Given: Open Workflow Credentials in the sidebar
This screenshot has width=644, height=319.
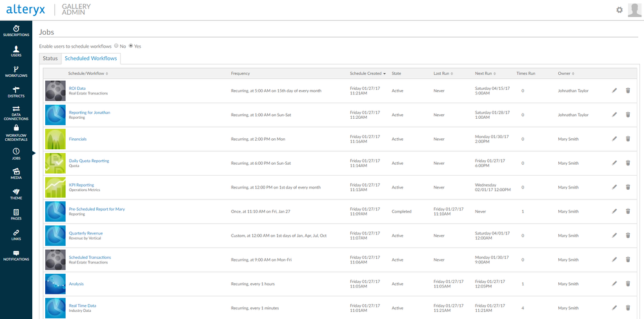Looking at the screenshot, I should (x=16, y=133).
